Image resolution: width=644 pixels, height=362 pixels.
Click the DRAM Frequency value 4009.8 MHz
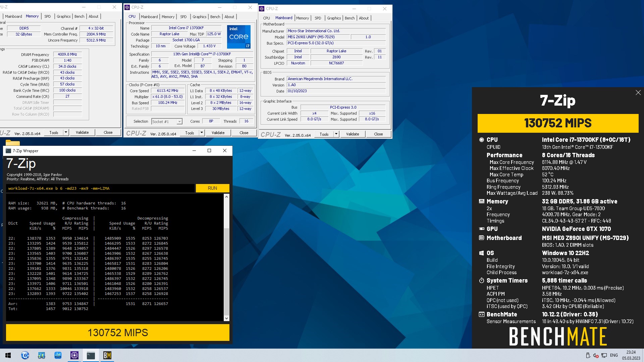coord(67,54)
